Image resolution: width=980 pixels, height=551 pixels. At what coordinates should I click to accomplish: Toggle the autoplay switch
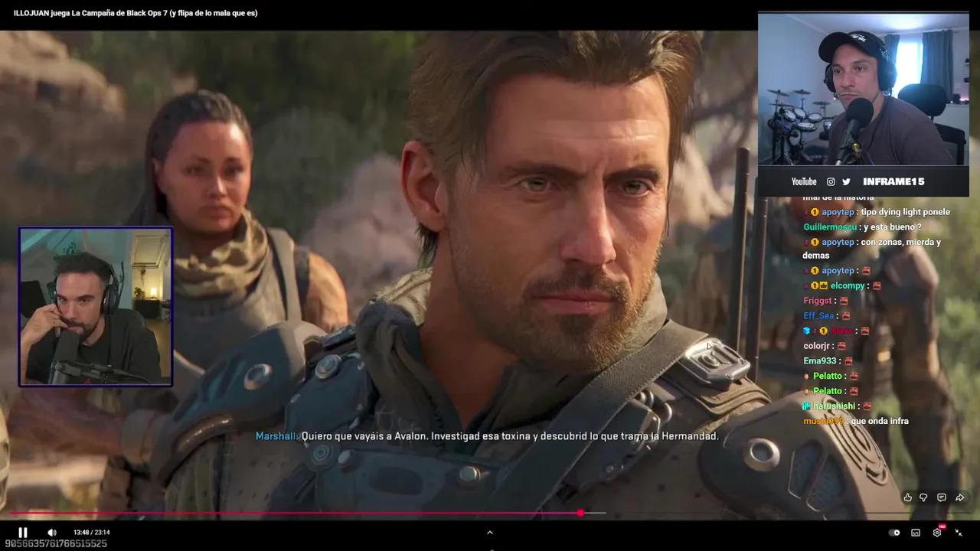point(894,533)
